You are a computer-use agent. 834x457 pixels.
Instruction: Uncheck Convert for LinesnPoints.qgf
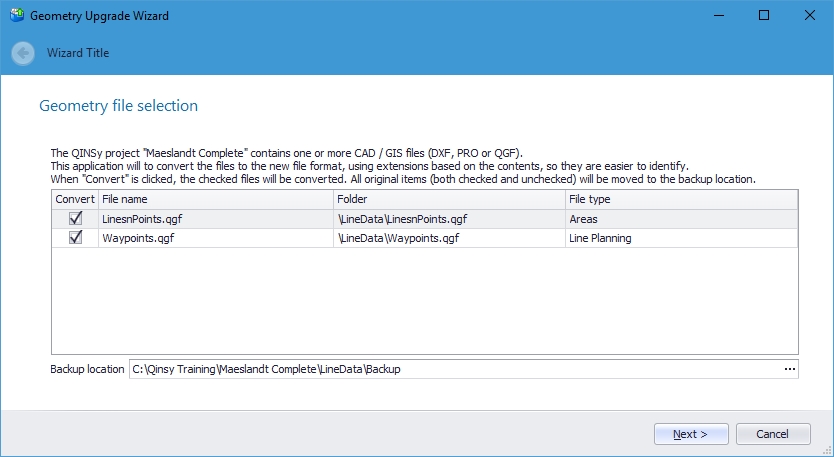(x=75, y=219)
